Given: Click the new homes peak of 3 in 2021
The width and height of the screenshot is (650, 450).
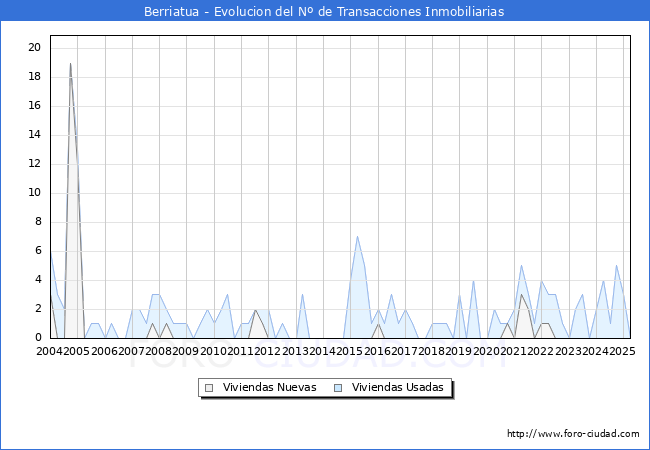Looking at the screenshot, I should (x=521, y=295).
